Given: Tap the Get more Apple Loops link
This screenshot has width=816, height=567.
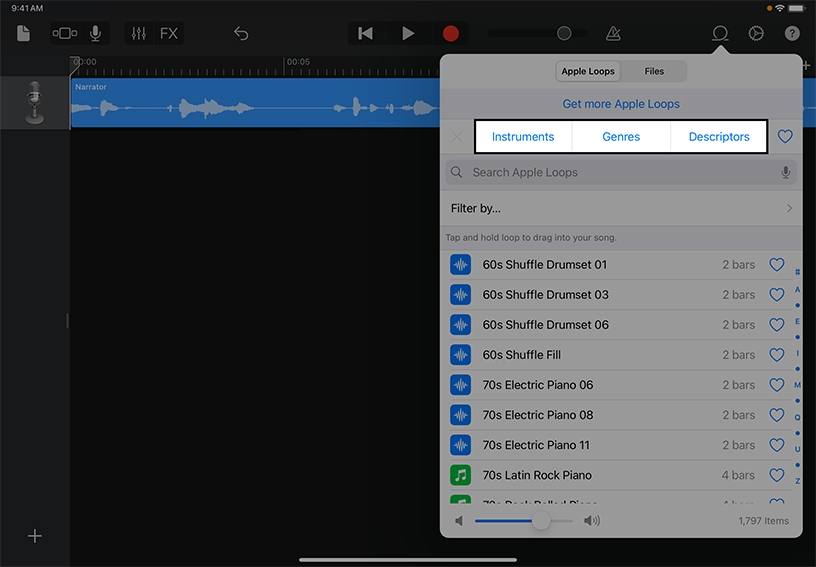Looking at the screenshot, I should click(621, 104).
